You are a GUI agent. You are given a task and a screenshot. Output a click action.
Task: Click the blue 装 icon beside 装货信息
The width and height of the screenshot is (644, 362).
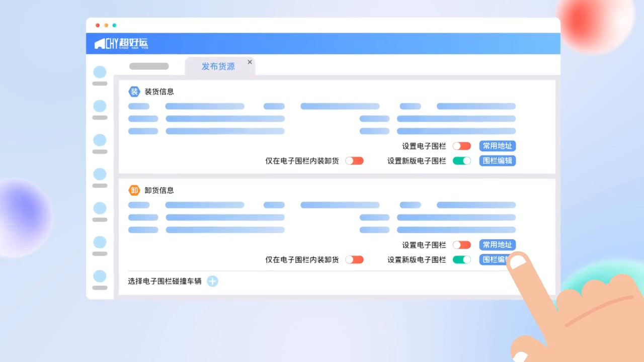134,92
